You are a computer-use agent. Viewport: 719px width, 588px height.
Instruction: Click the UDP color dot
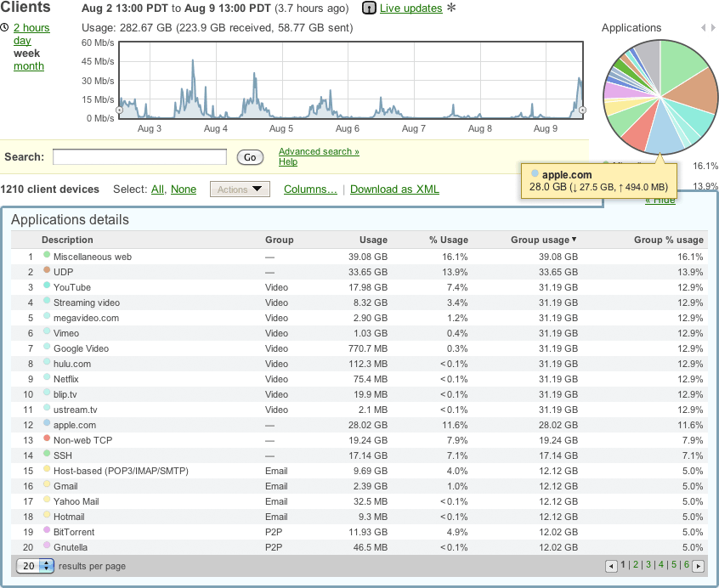[46, 269]
